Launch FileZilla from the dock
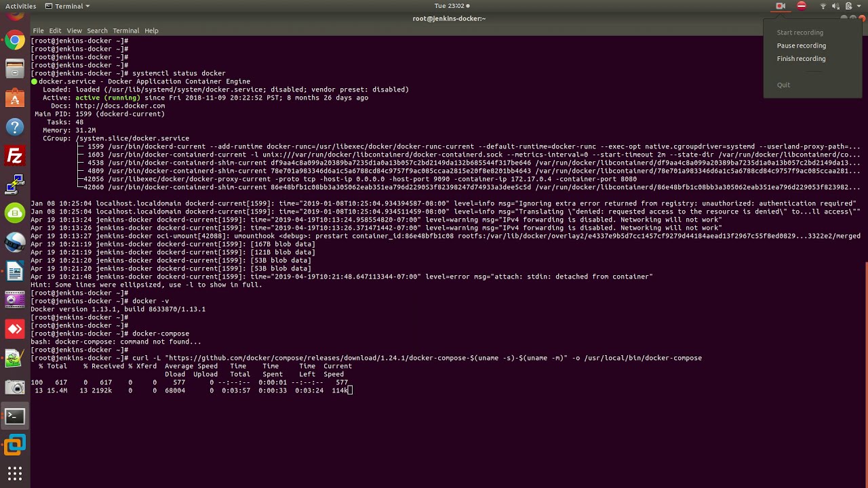The image size is (868, 488). point(15,156)
